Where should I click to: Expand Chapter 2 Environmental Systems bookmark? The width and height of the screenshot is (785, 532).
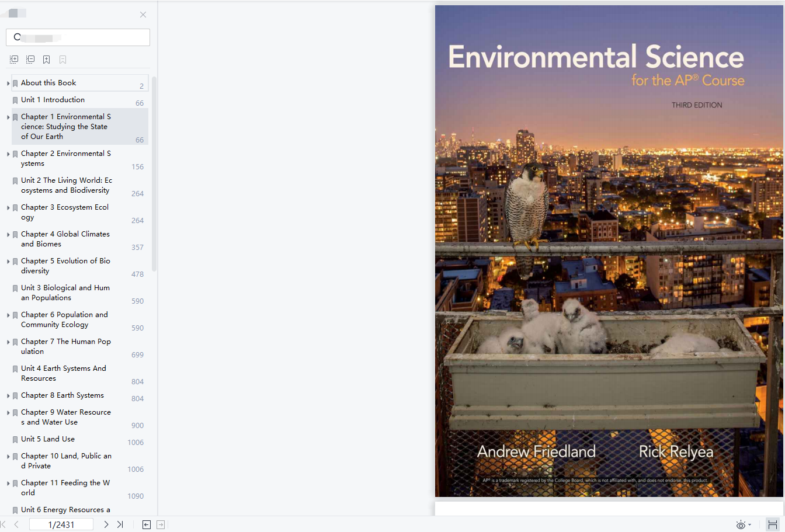point(8,154)
